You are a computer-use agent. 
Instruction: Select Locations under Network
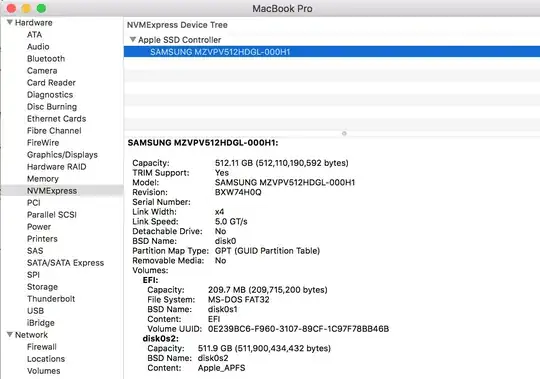(x=46, y=359)
